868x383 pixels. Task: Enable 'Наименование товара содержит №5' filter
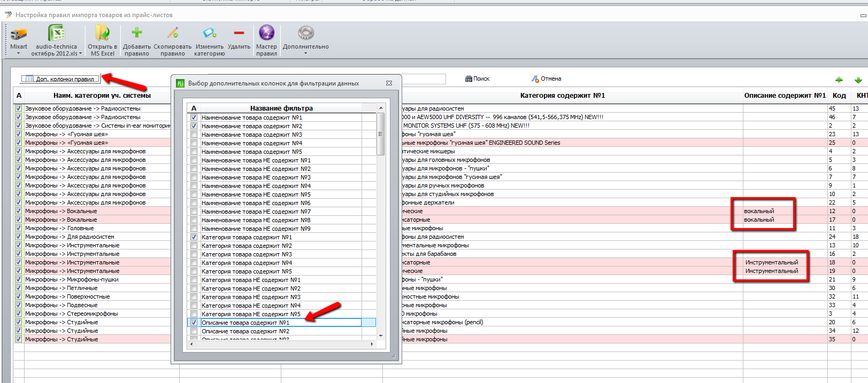point(194,152)
